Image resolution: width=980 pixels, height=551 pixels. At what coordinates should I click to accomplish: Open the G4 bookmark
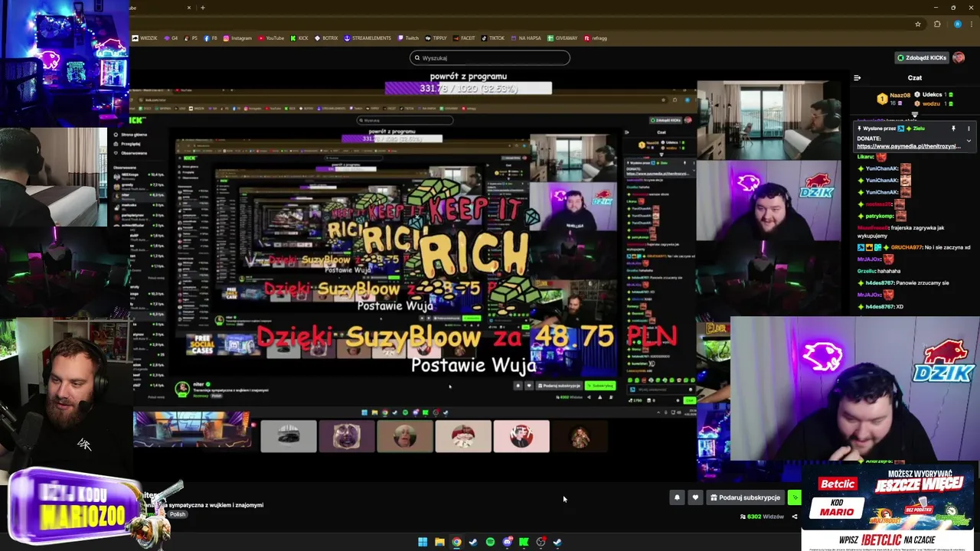click(x=171, y=37)
